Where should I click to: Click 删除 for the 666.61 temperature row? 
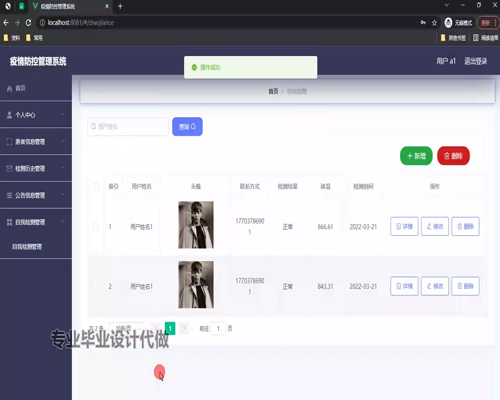coord(465,226)
